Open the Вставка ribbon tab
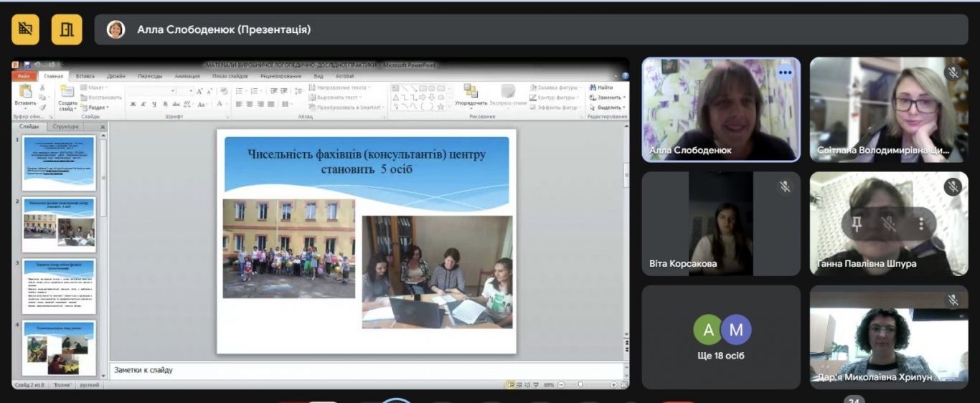Image resolution: width=980 pixels, height=403 pixels. pos(85,76)
